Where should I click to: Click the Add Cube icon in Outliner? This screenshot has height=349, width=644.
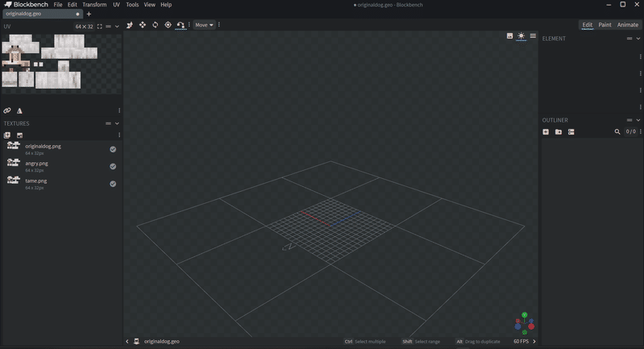click(546, 132)
